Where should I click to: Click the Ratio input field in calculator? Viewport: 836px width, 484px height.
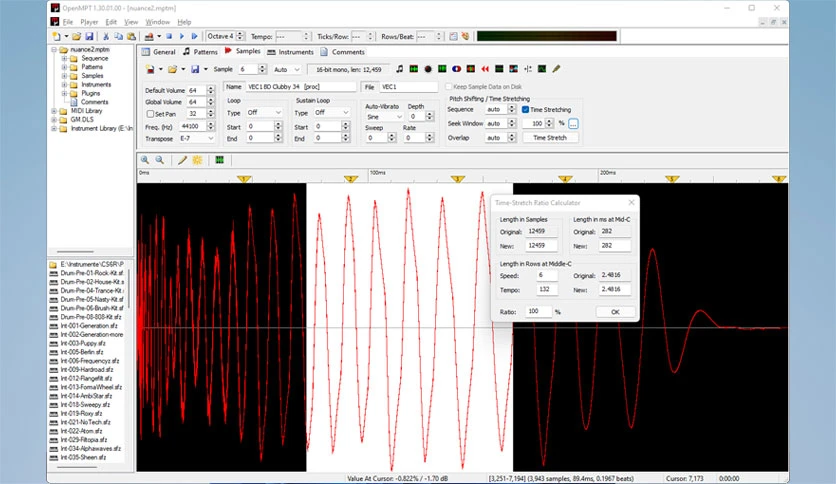(537, 311)
